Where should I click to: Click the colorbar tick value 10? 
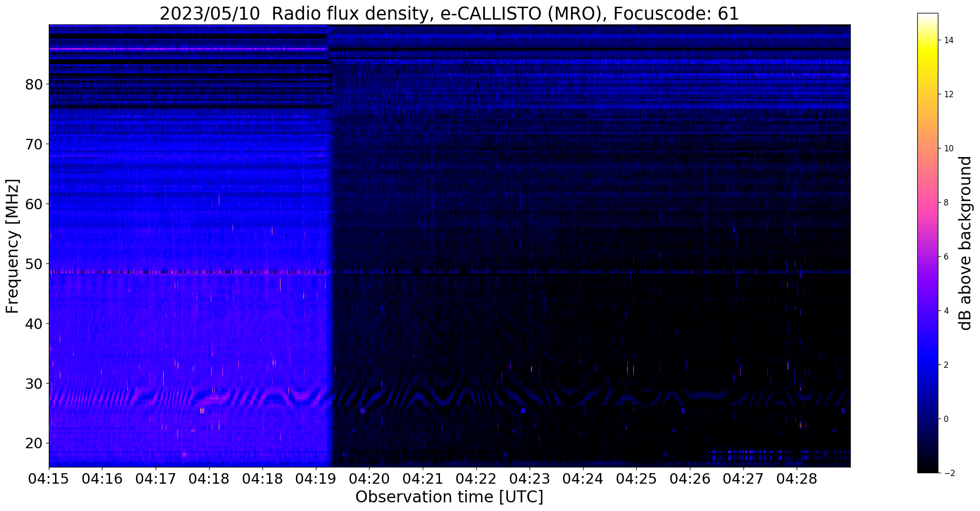pos(948,148)
